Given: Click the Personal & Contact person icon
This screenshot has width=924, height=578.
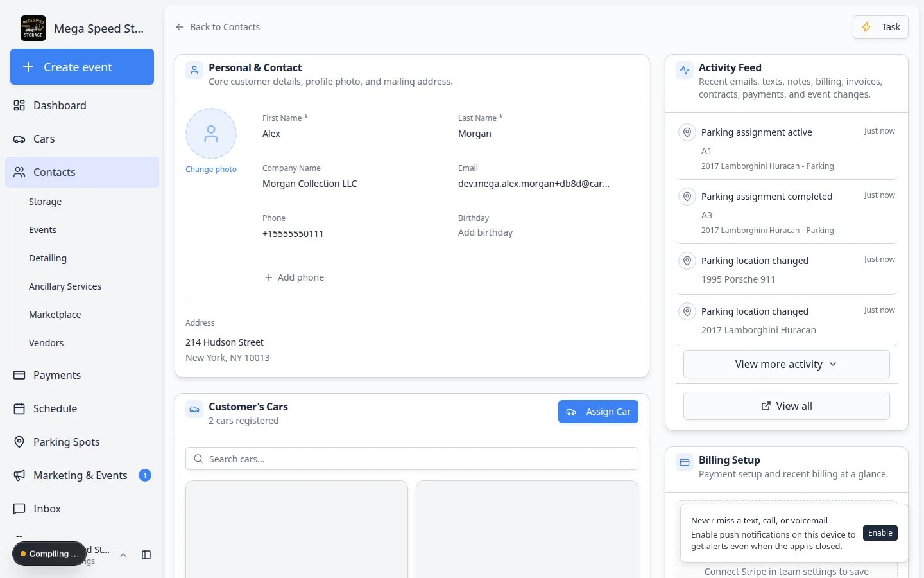Looking at the screenshot, I should (x=194, y=70).
